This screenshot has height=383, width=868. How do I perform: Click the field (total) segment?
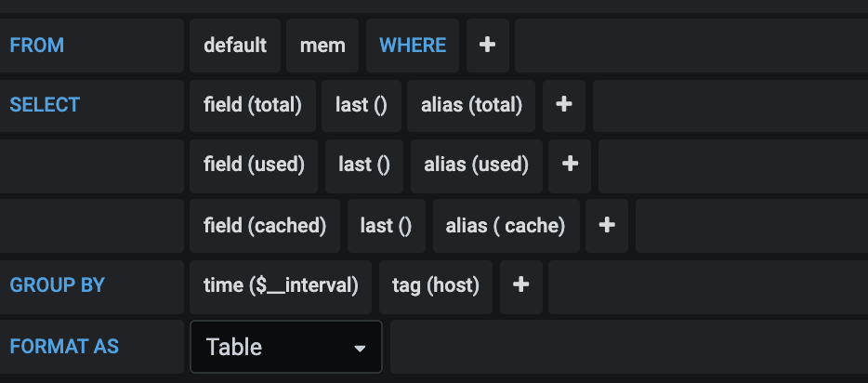pos(252,105)
